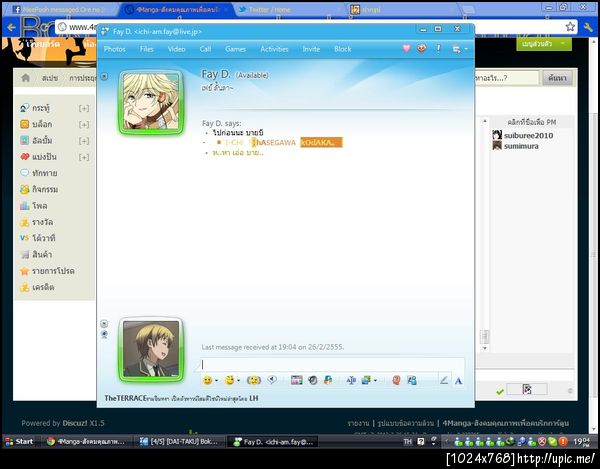The height and width of the screenshot is (469, 600).
Task: Open the Windows Start button
Action: point(19,441)
